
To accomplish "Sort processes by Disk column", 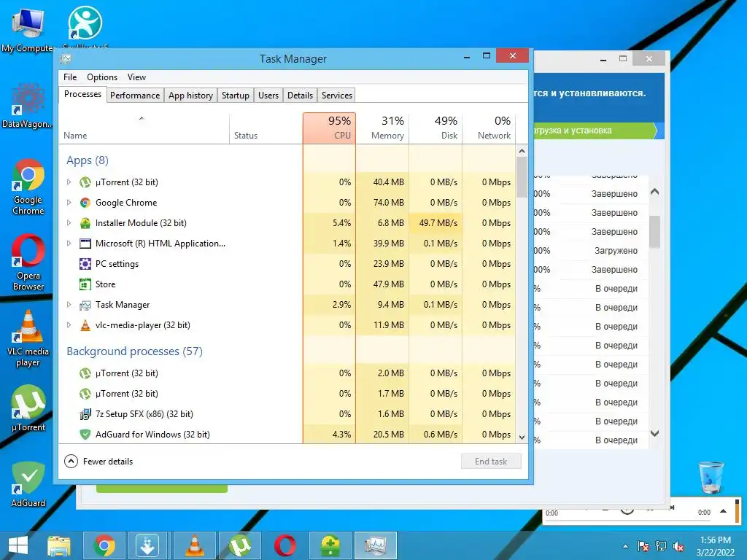I will [436, 128].
